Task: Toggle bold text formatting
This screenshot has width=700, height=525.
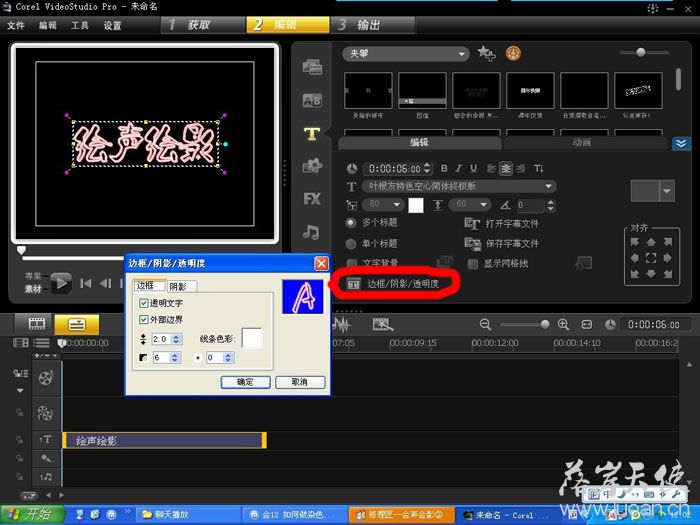Action: coord(444,168)
